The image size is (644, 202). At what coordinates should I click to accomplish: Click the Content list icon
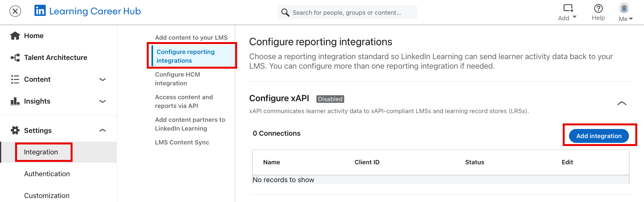15,79
